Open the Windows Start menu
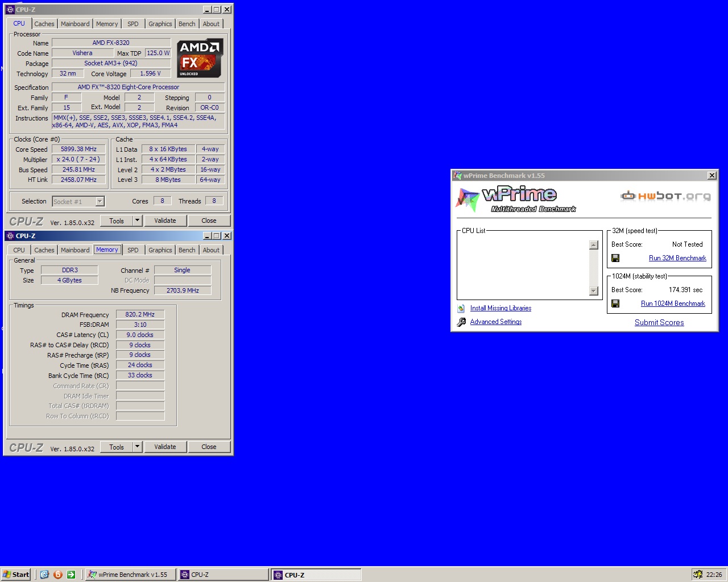This screenshot has height=582, width=728. [16, 575]
